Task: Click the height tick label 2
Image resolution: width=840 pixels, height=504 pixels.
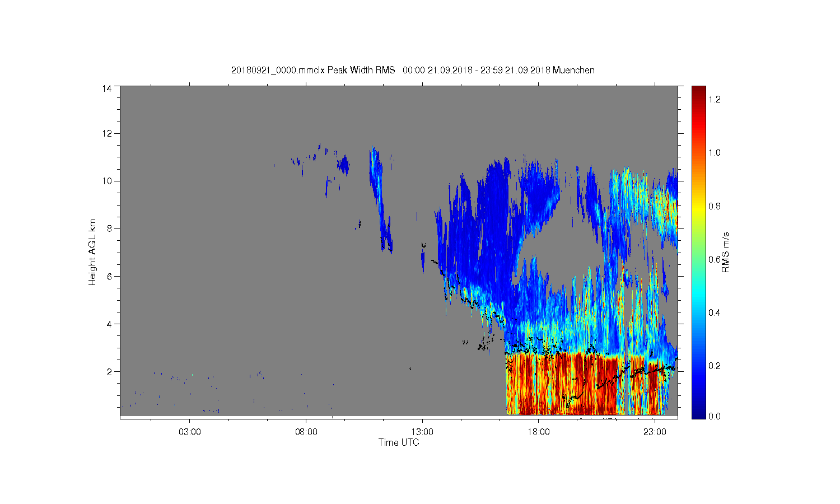Action: (x=109, y=371)
